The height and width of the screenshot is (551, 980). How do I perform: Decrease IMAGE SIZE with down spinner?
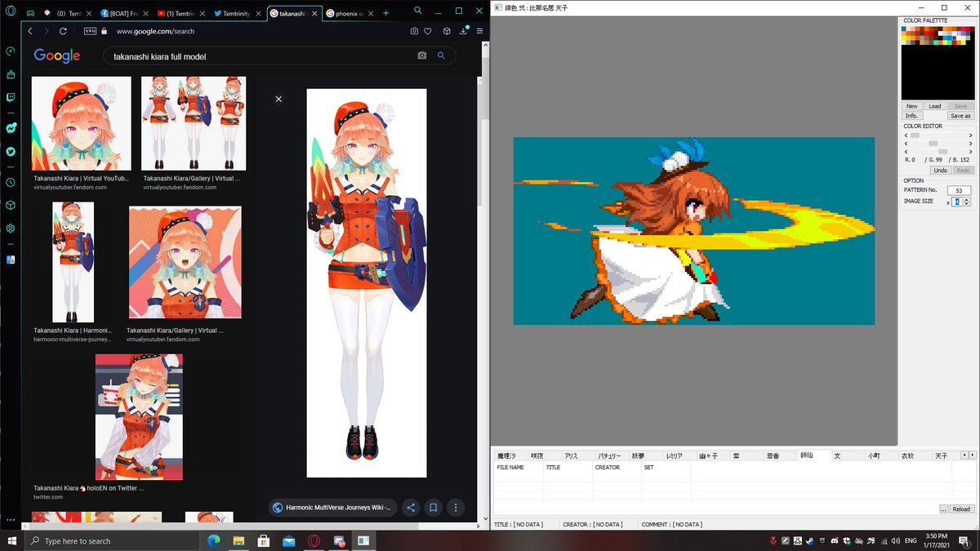(967, 204)
